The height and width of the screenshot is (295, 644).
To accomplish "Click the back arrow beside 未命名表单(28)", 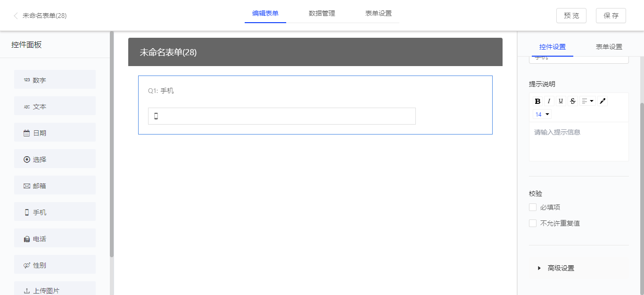I will [x=16, y=16].
